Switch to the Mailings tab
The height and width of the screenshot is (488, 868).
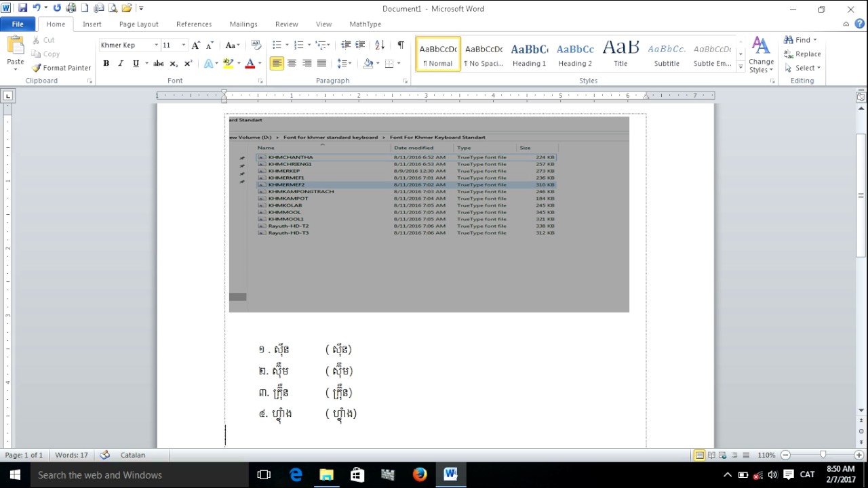[243, 24]
